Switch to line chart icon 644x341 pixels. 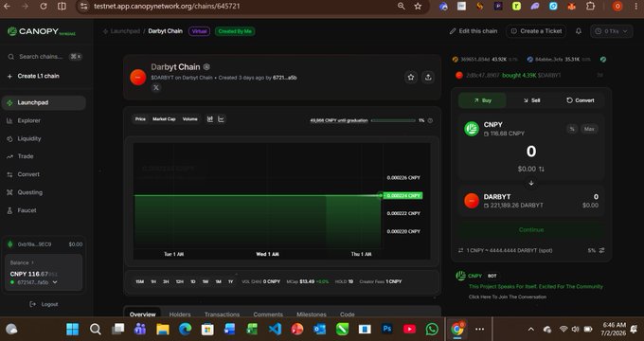[221, 119]
